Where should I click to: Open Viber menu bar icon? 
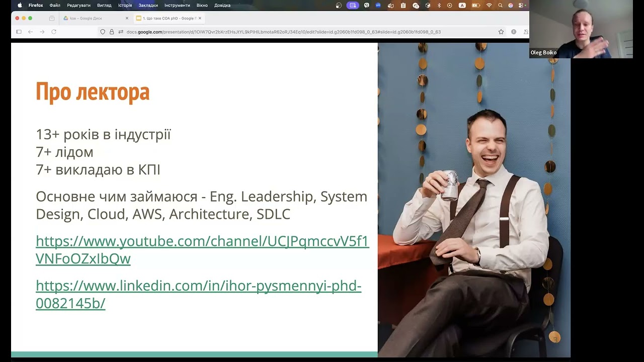(x=367, y=5)
